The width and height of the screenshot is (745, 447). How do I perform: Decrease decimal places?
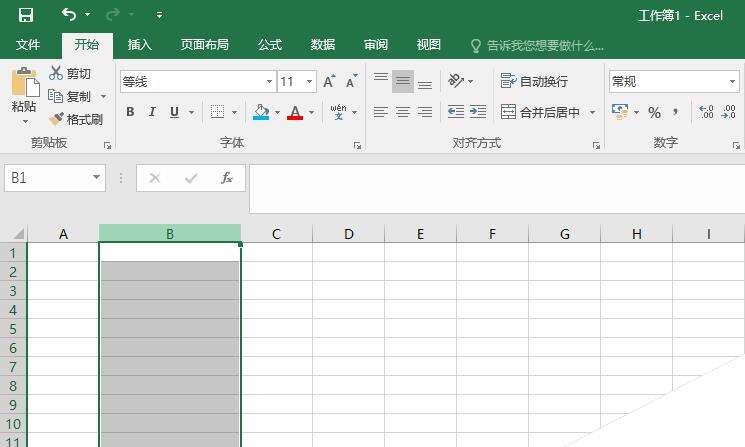coord(728,112)
